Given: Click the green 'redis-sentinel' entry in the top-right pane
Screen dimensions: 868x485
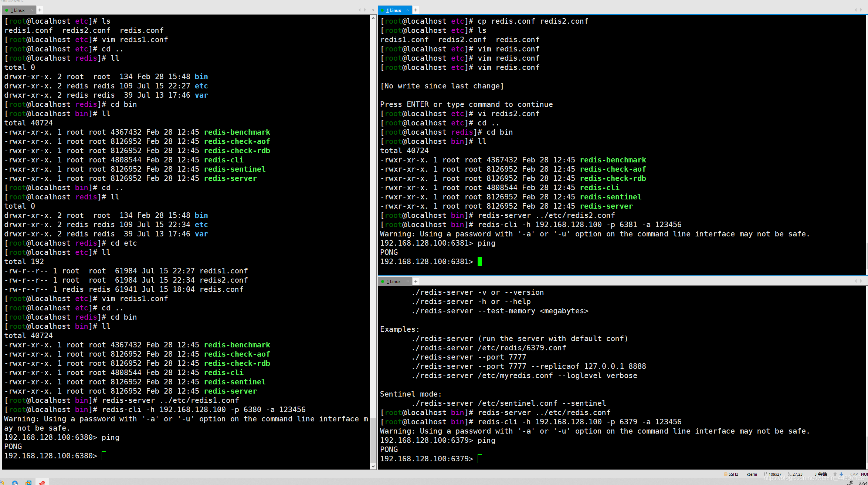Looking at the screenshot, I should [611, 197].
